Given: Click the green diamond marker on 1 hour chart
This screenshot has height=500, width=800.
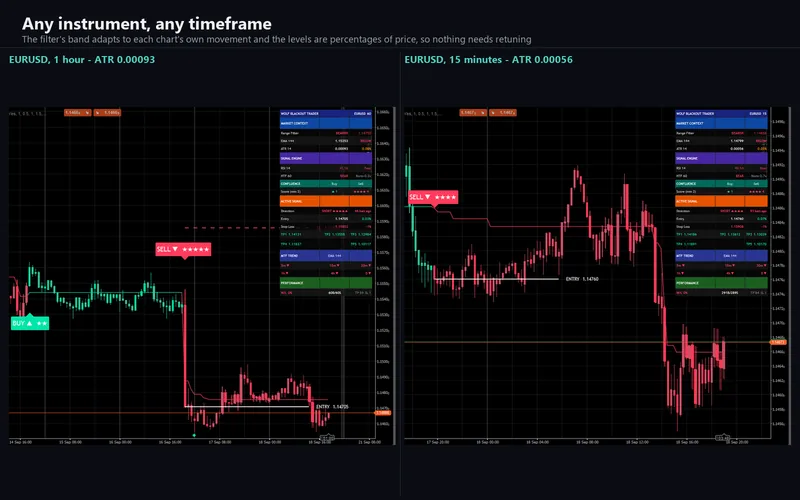Looking at the screenshot, I should point(194,435).
